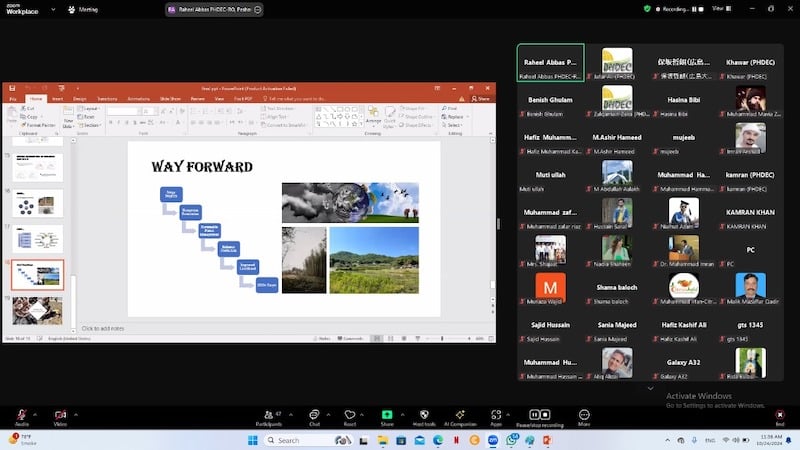Switch to the Slide Show ribbon tab
Screen dimensions: 800x450
pyautogui.click(x=169, y=99)
